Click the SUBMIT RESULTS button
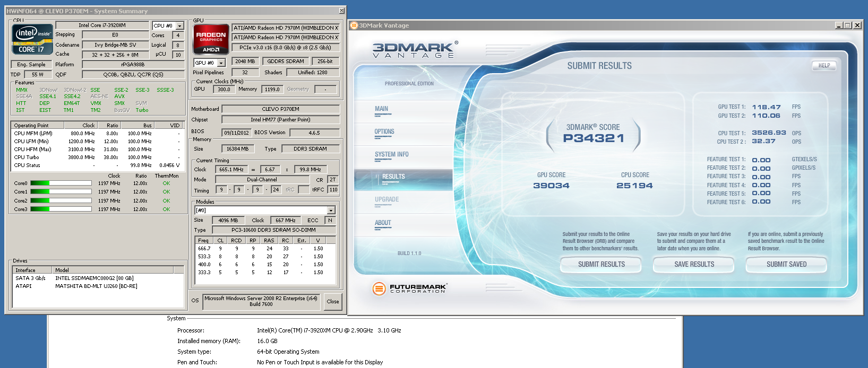The image size is (868, 368). click(x=601, y=264)
